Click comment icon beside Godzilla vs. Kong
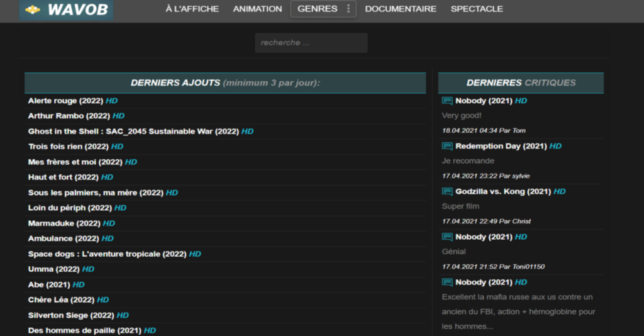The width and height of the screenshot is (644, 336). pos(447,191)
